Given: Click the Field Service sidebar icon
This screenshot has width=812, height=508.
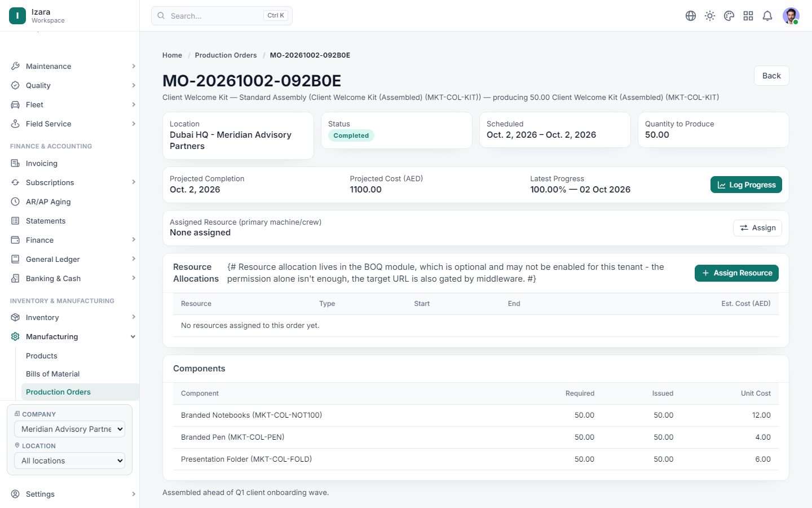Looking at the screenshot, I should point(15,124).
